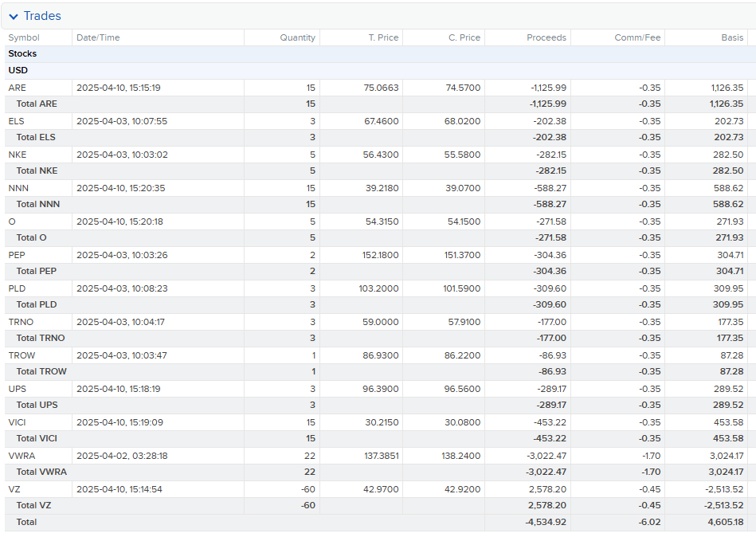This screenshot has width=756, height=537.
Task: Click date 2025-04-03, 10:07:55
Action: [x=122, y=121]
